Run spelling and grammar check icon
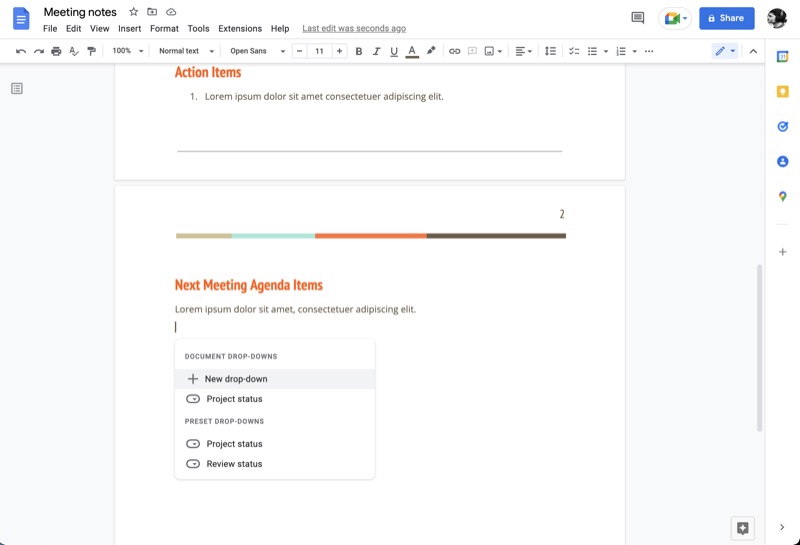 tap(74, 51)
